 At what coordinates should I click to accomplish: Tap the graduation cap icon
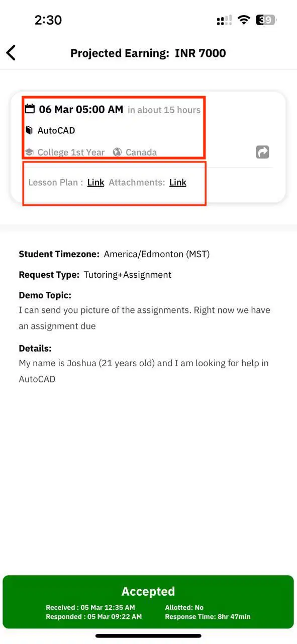[x=29, y=152]
